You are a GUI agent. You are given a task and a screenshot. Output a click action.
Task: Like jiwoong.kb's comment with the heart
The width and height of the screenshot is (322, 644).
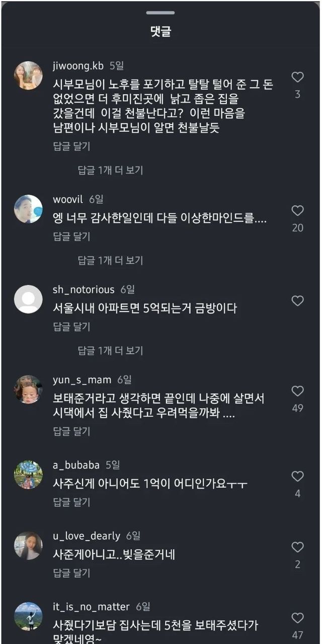(x=298, y=77)
